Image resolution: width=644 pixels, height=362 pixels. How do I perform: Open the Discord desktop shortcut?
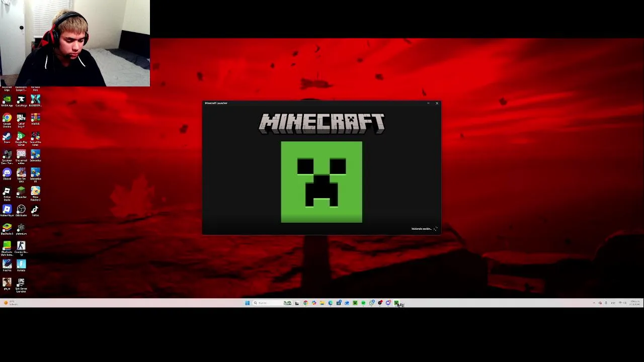pos(7,174)
